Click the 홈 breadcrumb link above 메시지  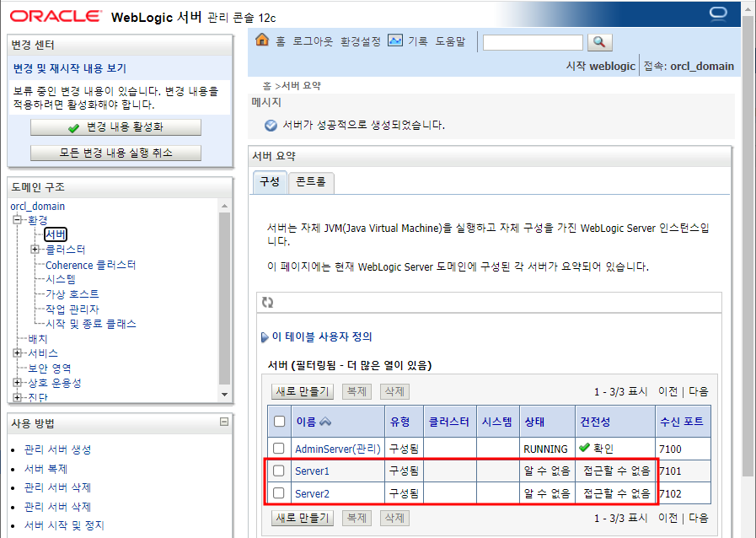[266, 86]
